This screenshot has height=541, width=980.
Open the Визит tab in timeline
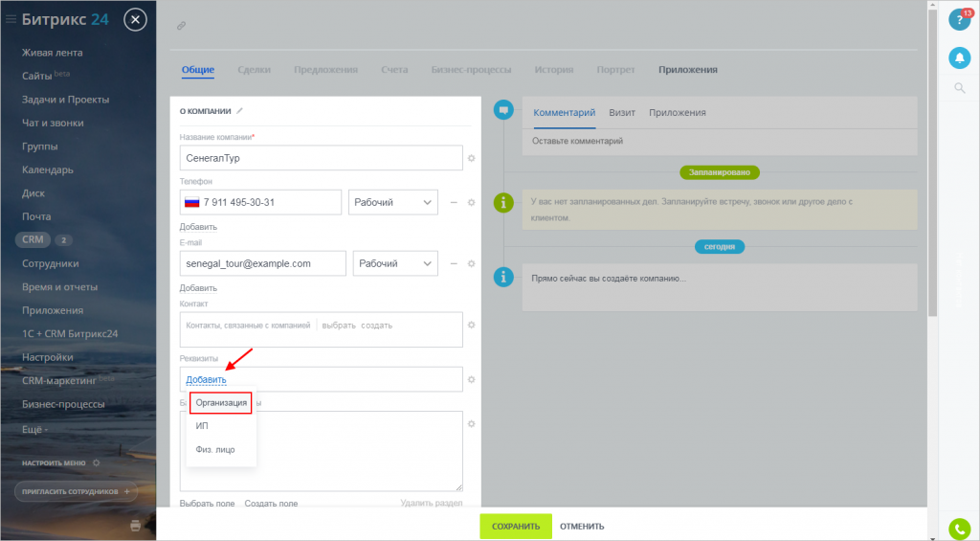pyautogui.click(x=622, y=112)
